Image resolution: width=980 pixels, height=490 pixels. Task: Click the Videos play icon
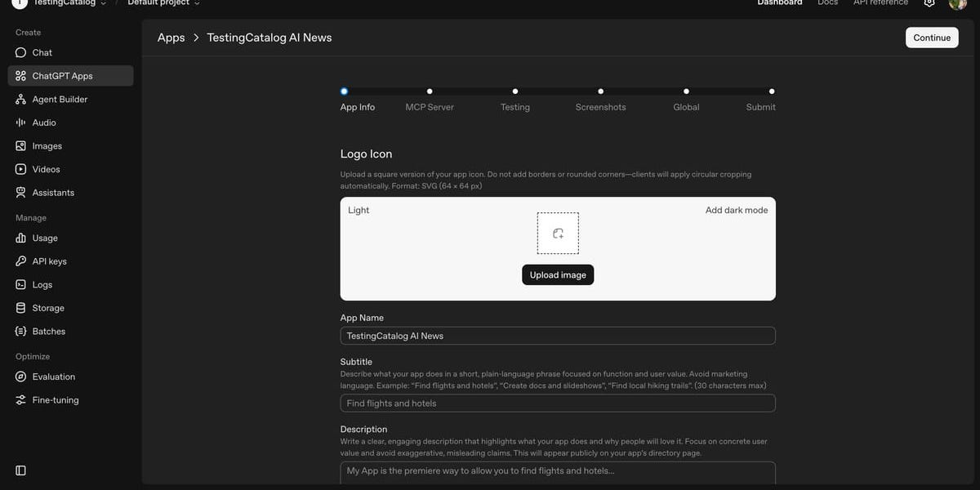pos(21,169)
